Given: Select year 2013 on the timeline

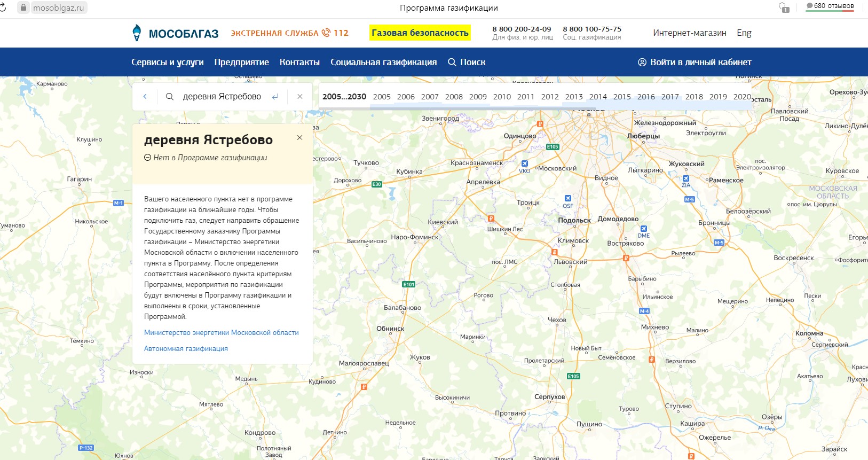Looking at the screenshot, I should [574, 97].
